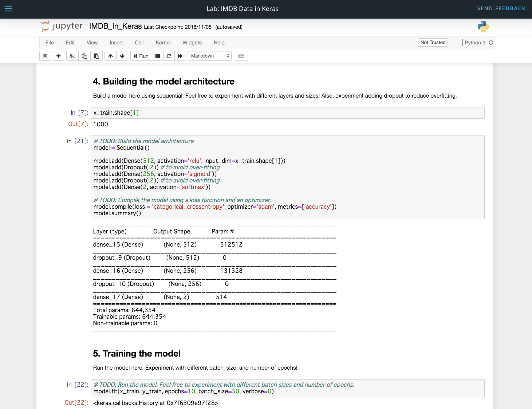Viewport: 532px width, 409px height.
Task: Click the Jupyter logo
Action: pos(62,26)
